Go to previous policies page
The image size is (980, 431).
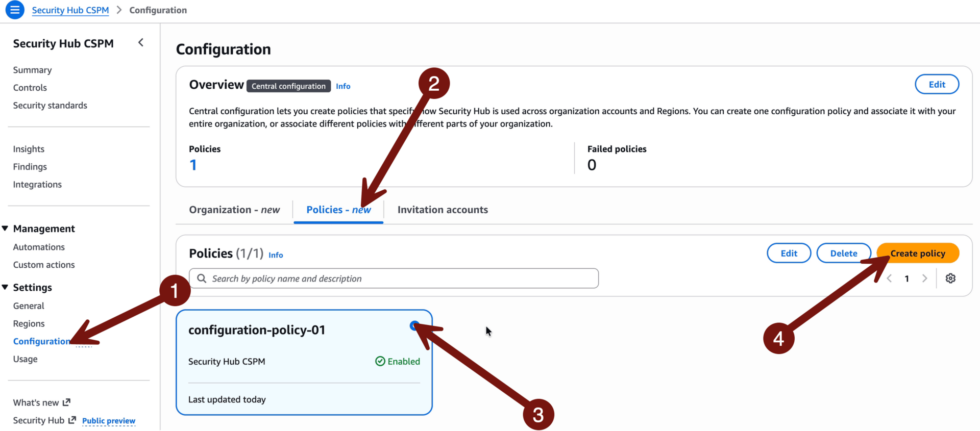click(890, 278)
